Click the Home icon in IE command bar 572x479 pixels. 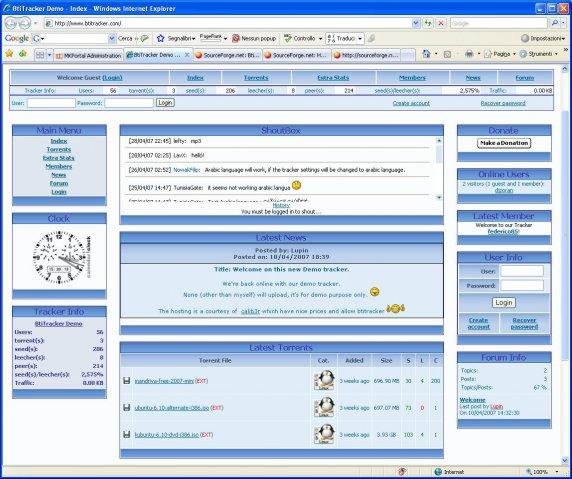426,54
